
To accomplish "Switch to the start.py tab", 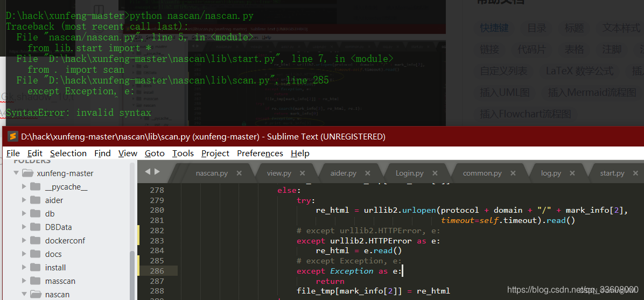I will coord(612,173).
